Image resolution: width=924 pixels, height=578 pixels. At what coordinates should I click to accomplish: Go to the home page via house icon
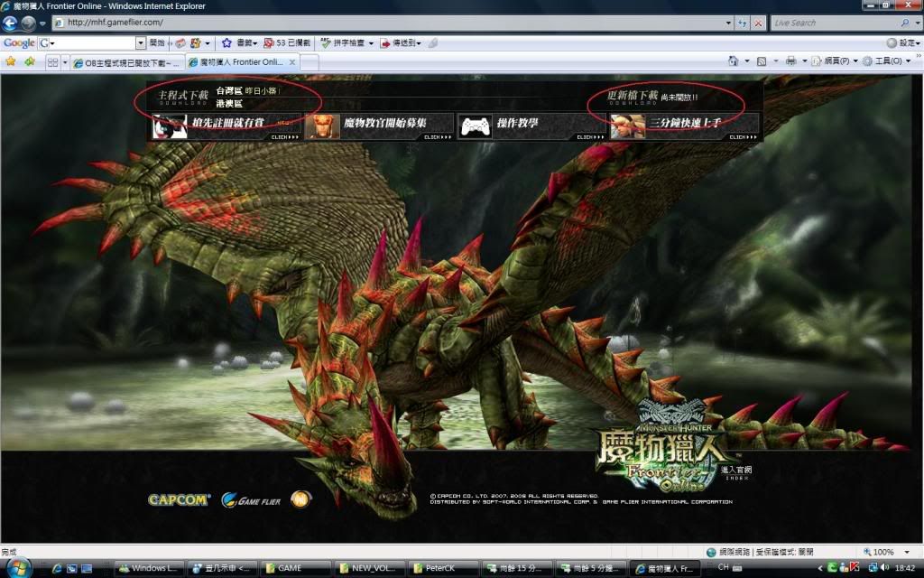tap(733, 61)
